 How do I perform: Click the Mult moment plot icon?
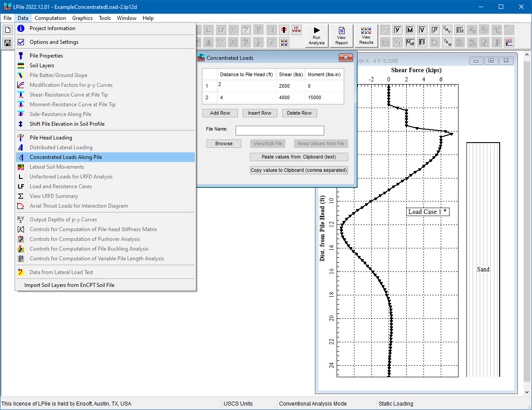pos(410,43)
